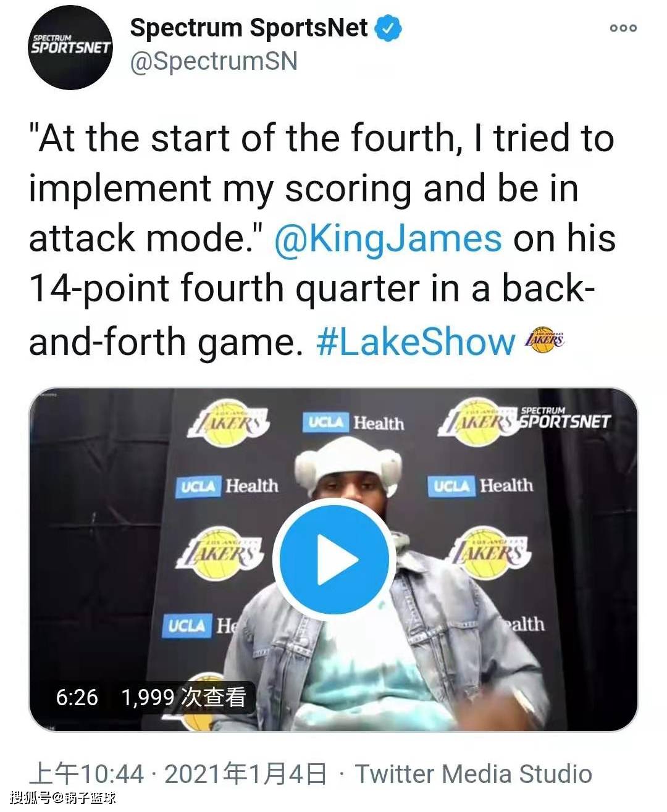The height and width of the screenshot is (812, 667).
Task: Click the 1,999 次查看 view count
Action: coord(183,697)
